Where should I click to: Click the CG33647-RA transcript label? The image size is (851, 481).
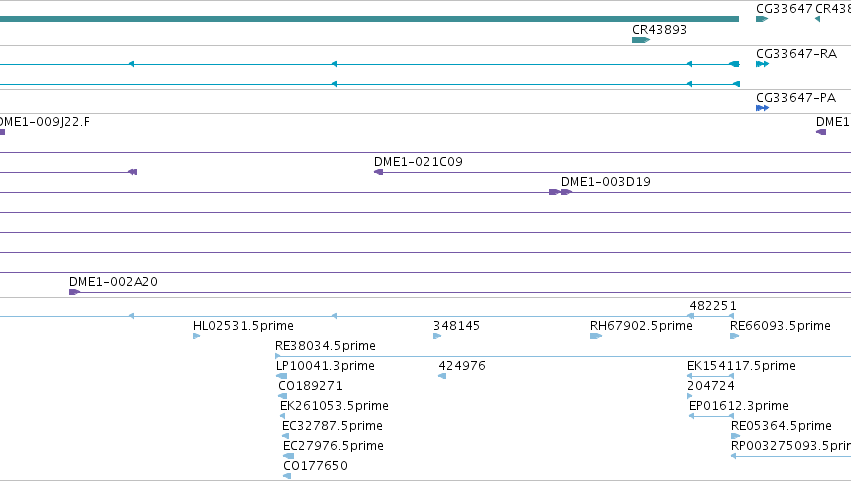click(796, 54)
